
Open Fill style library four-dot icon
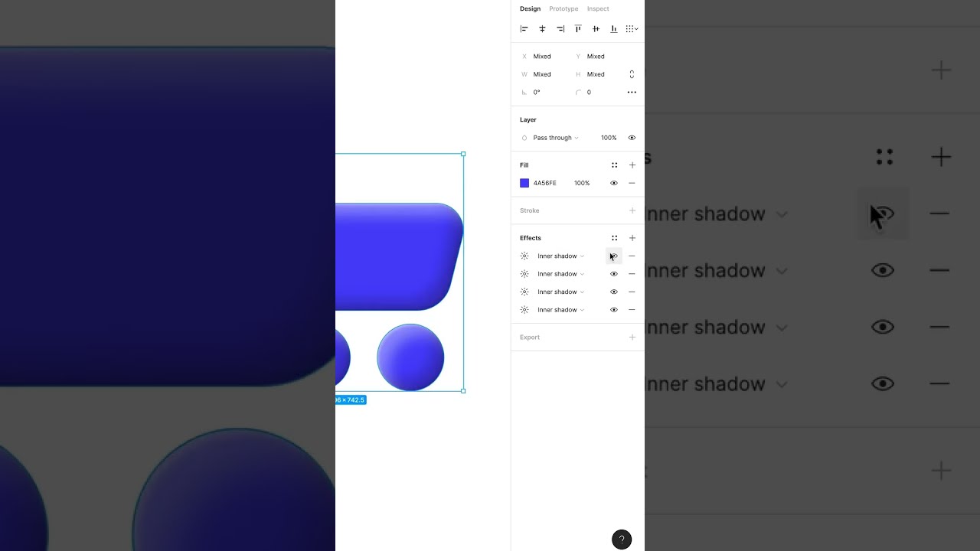click(614, 165)
